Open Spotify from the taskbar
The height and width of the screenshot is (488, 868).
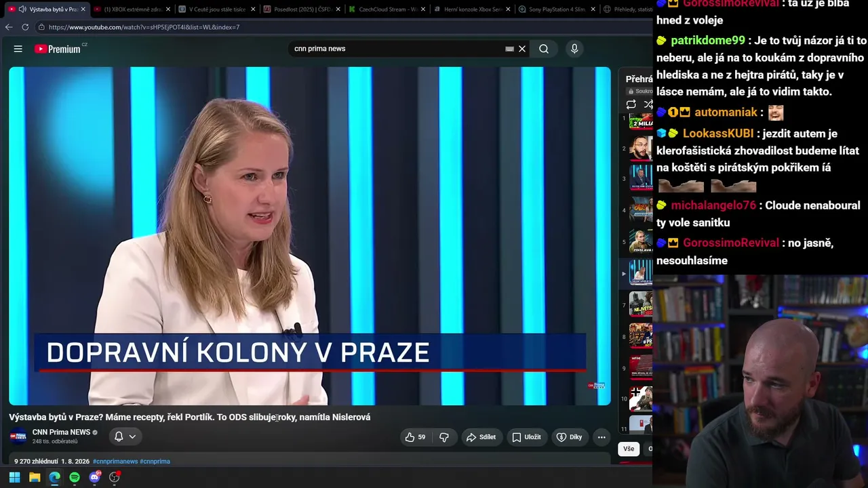[x=75, y=477]
